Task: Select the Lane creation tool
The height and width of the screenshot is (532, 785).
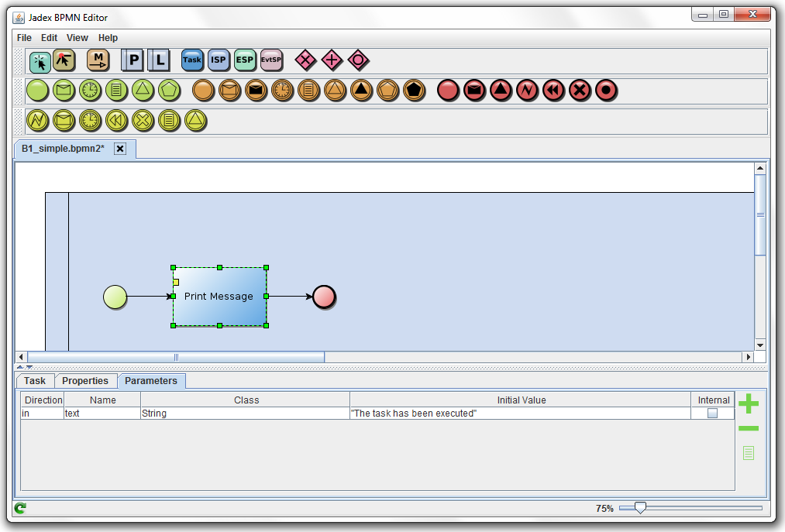Action: (159, 60)
